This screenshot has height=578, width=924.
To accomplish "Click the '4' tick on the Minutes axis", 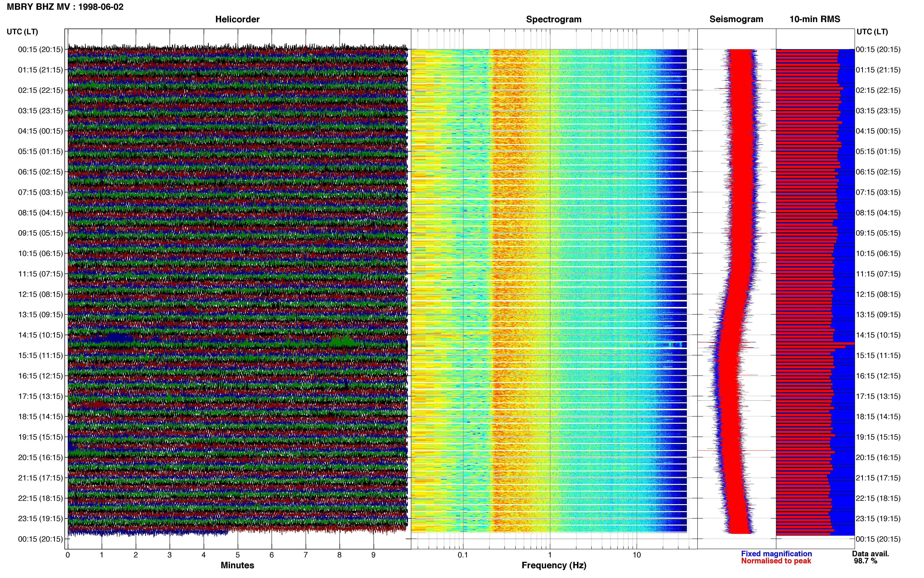I will point(204,555).
